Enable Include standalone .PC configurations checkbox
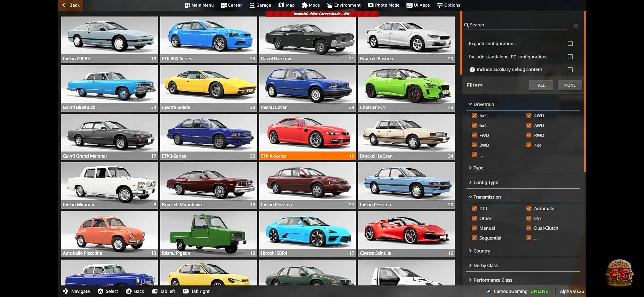The image size is (644, 297). click(570, 57)
